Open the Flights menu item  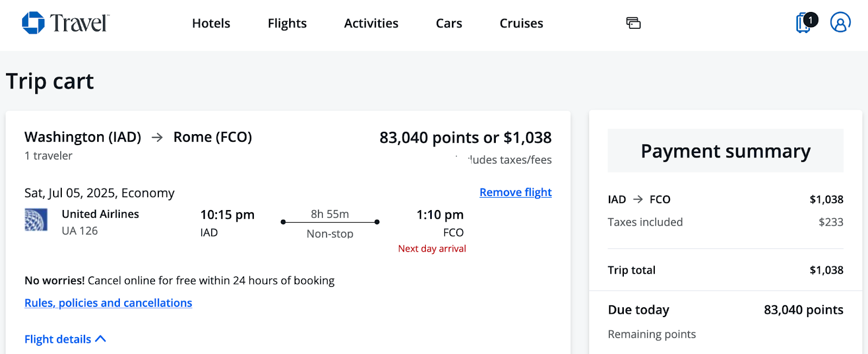[287, 23]
